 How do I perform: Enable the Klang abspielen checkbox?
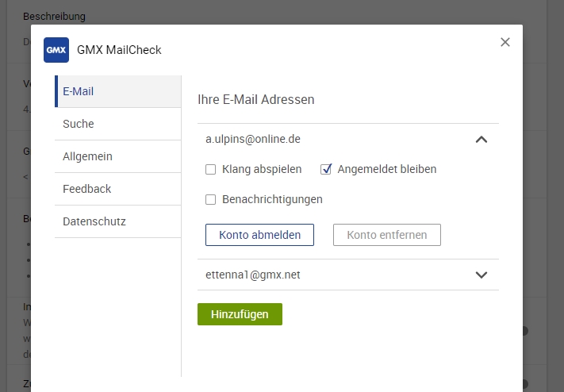click(210, 169)
